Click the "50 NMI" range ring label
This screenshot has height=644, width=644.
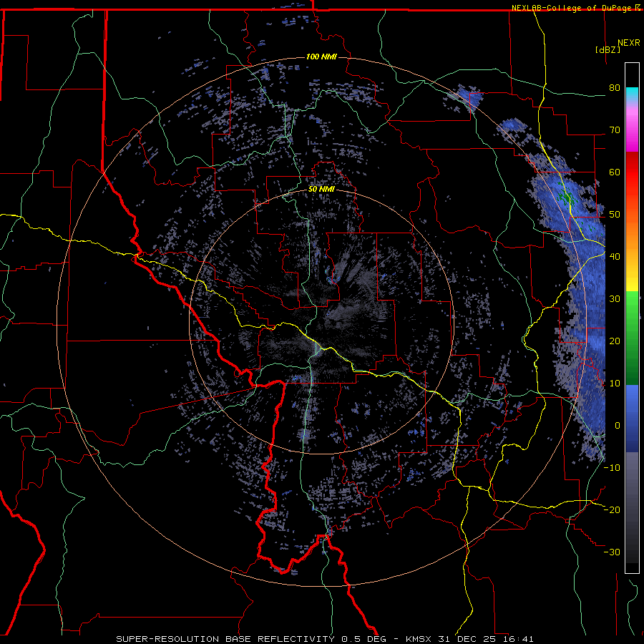coord(321,190)
